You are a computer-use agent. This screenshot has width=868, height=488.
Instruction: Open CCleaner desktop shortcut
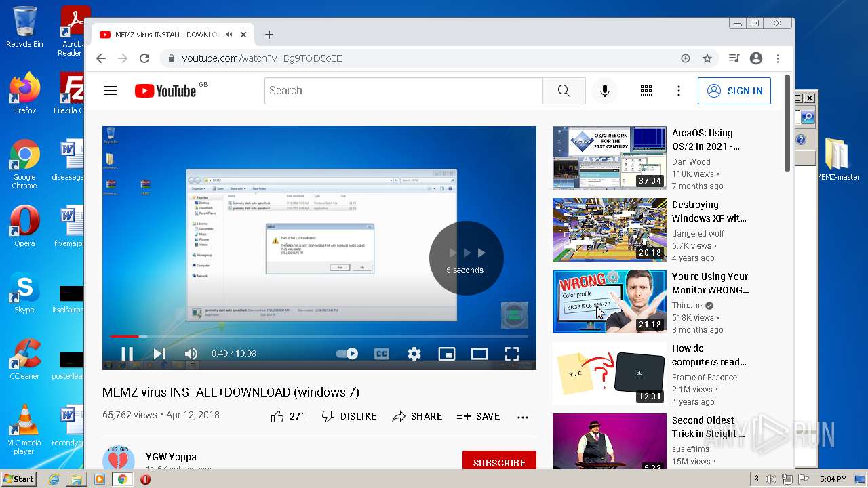(24, 359)
